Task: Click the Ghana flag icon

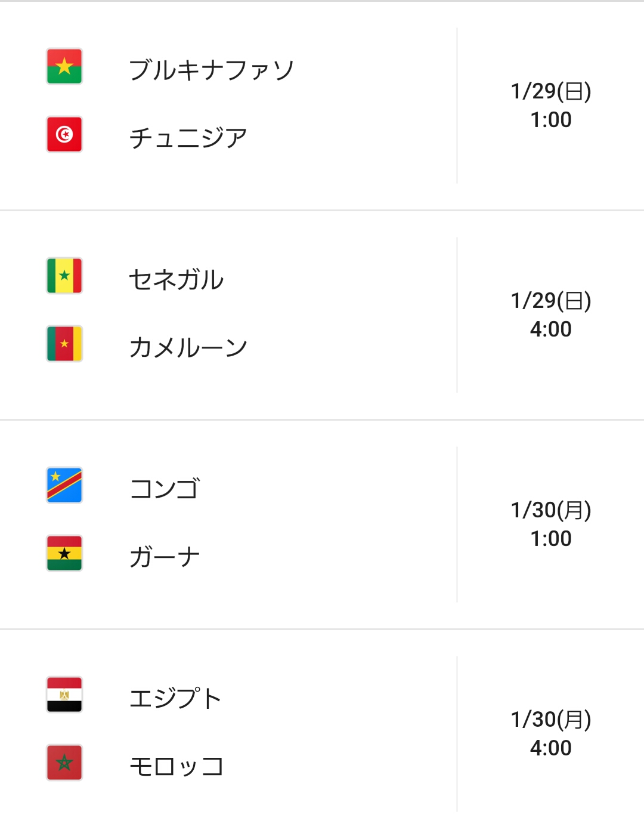Action: pyautogui.click(x=64, y=553)
